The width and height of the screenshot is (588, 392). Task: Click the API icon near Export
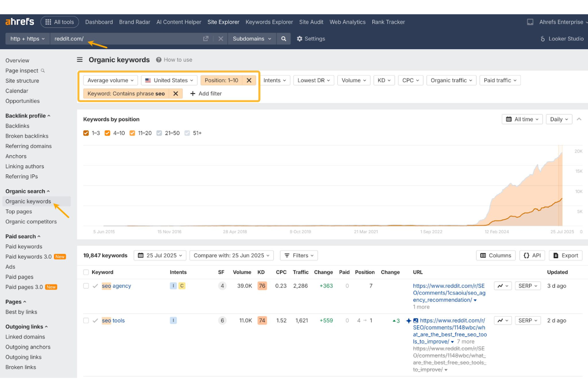click(x=532, y=255)
